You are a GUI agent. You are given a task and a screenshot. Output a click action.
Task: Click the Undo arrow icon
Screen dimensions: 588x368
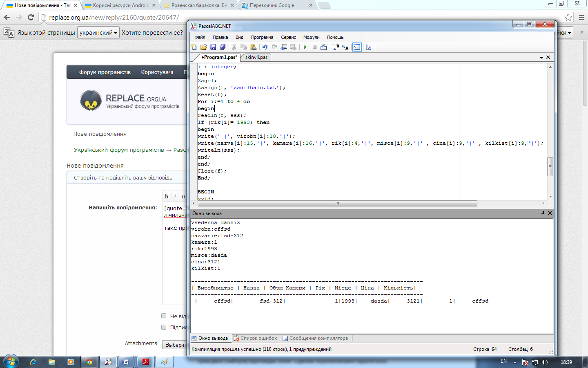point(265,47)
